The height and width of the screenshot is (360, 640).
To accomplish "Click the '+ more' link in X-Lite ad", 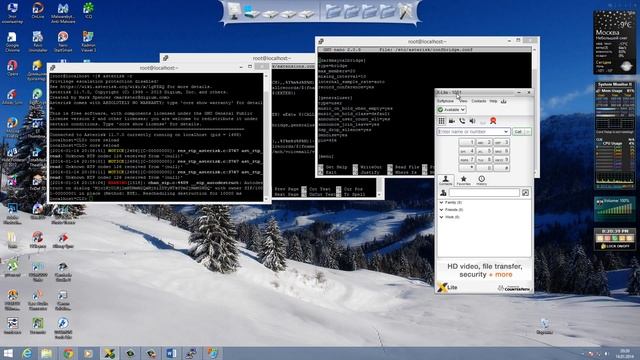I will [x=501, y=275].
